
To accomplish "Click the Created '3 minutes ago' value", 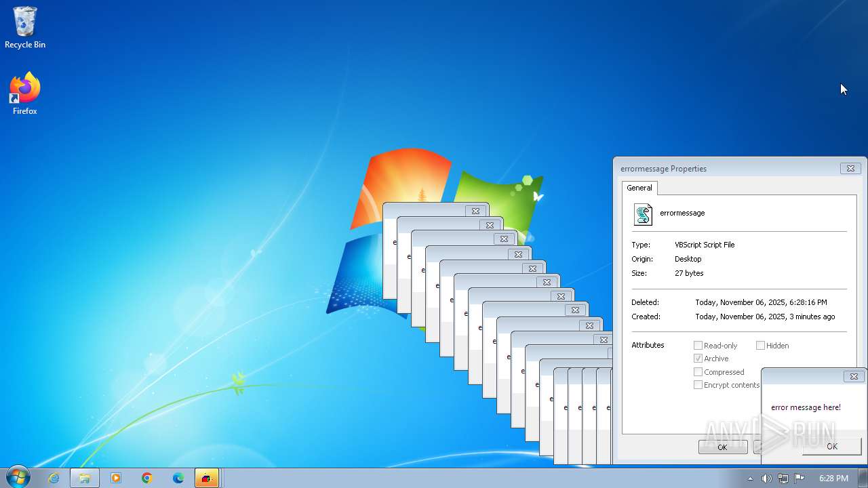I will click(765, 317).
